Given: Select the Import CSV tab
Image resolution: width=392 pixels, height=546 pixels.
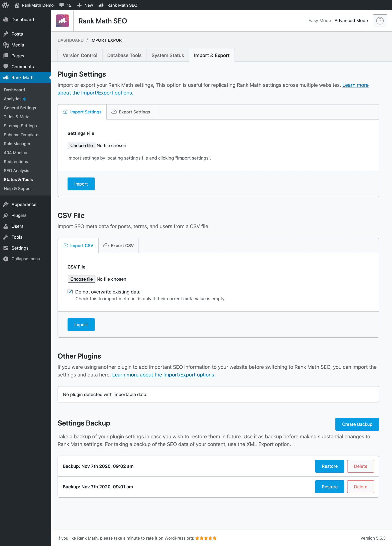Looking at the screenshot, I should [78, 245].
